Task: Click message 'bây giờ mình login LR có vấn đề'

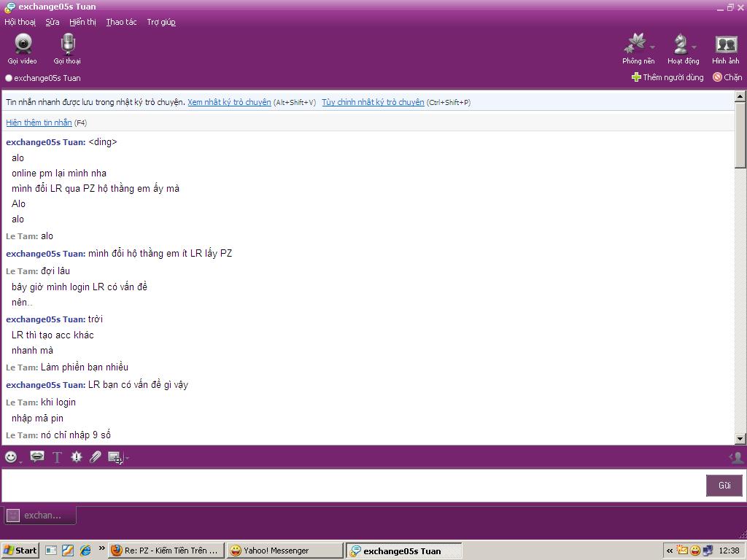Action: click(80, 287)
